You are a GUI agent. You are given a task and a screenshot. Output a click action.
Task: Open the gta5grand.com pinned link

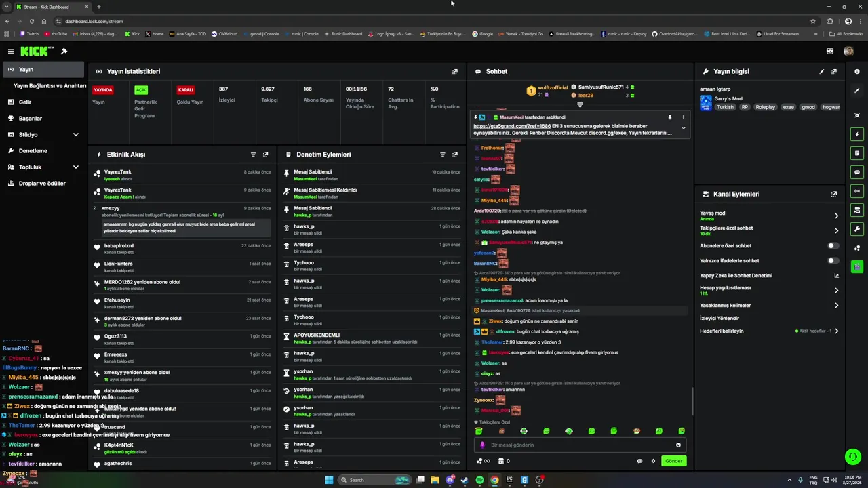tap(512, 126)
